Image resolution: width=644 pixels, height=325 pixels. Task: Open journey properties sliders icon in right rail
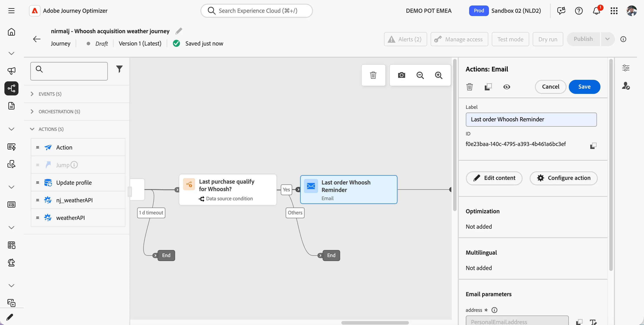tap(626, 68)
